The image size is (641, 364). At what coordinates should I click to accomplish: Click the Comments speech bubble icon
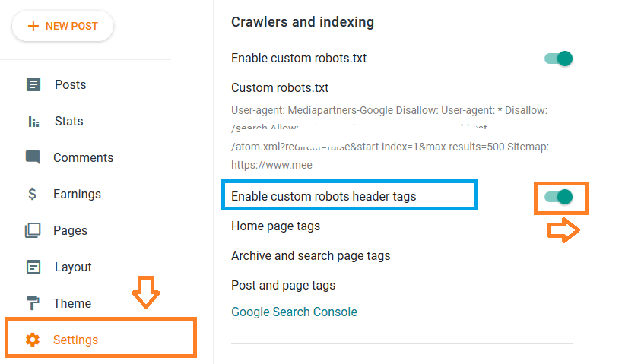[x=33, y=157]
